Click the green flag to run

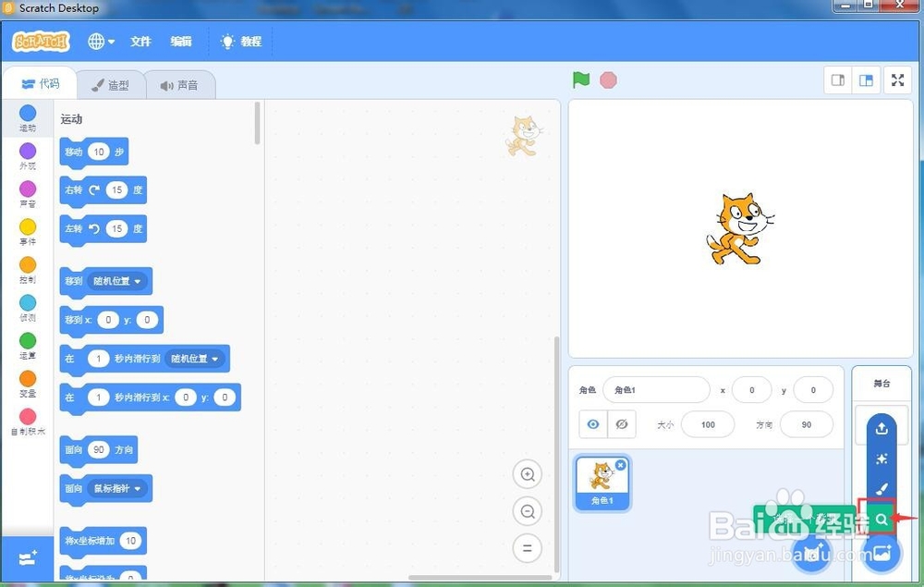tap(581, 79)
